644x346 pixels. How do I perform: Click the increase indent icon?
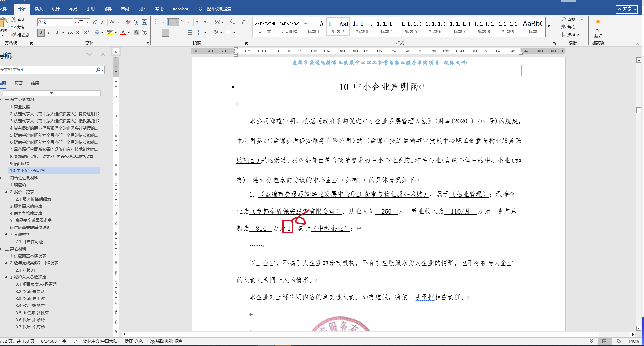pyautogui.click(x=207, y=22)
